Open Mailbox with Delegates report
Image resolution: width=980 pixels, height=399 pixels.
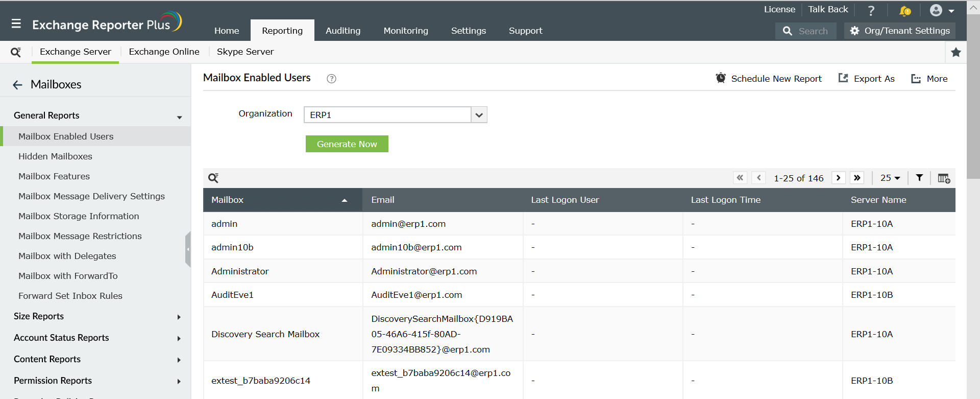point(67,256)
